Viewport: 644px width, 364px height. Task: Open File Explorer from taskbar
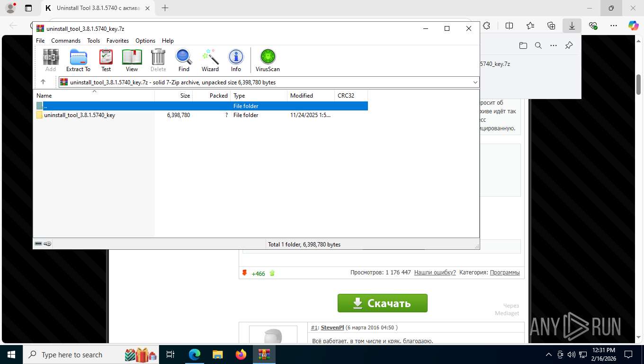click(217, 355)
